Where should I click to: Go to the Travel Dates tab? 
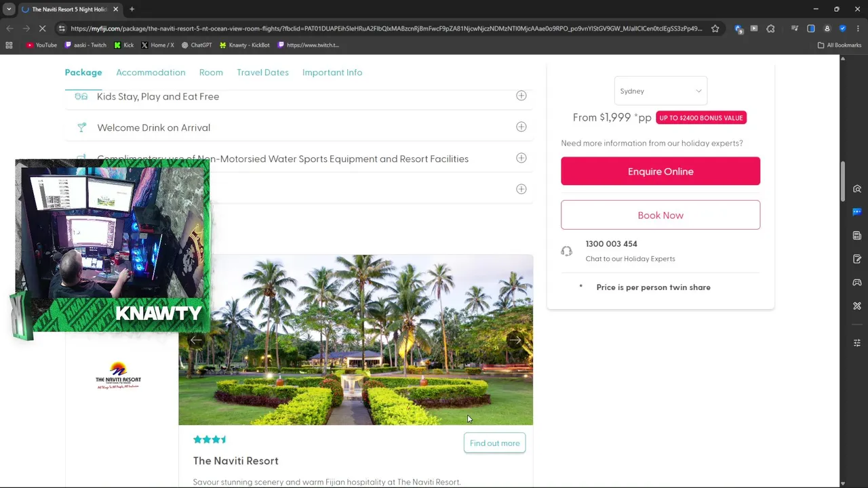click(x=262, y=73)
